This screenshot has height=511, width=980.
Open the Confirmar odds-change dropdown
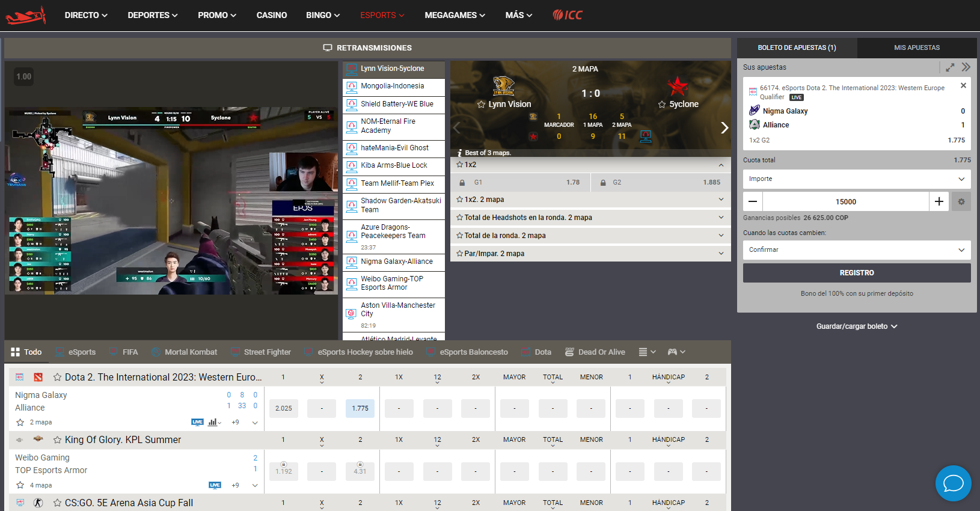pos(857,249)
